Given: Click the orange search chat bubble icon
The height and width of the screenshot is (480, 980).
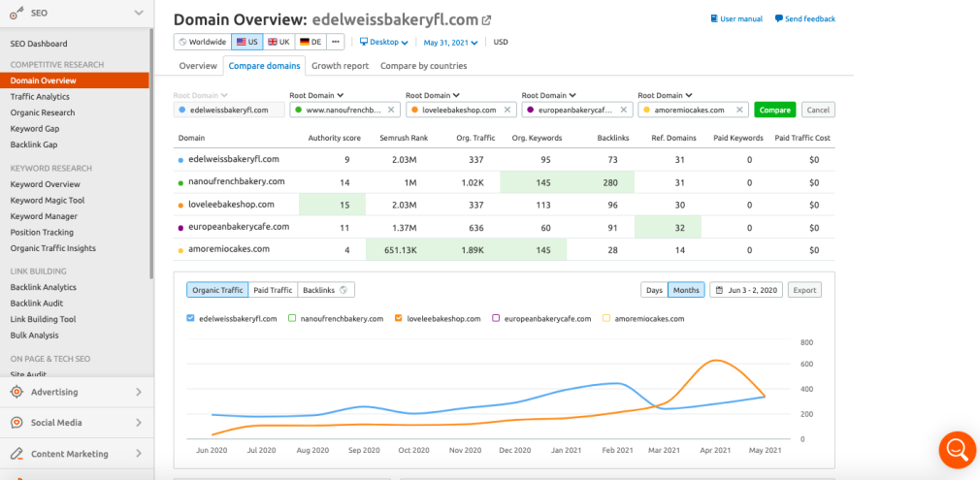Looking at the screenshot, I should [956, 450].
